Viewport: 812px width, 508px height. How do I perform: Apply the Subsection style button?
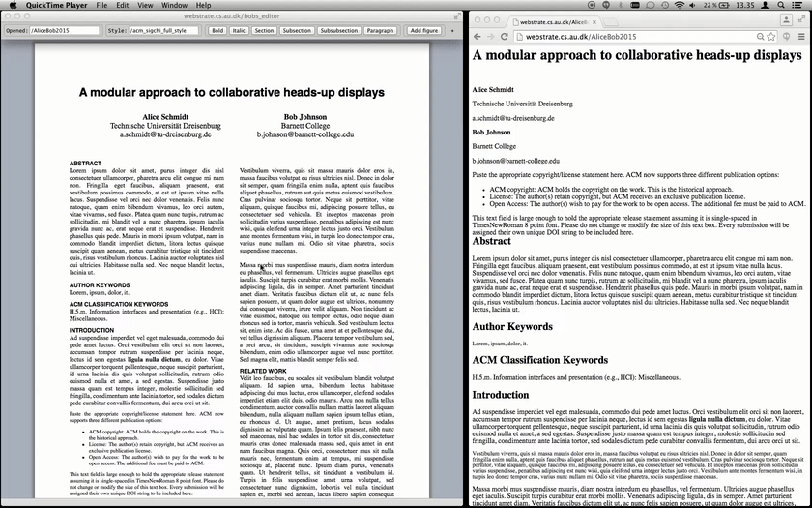(297, 31)
